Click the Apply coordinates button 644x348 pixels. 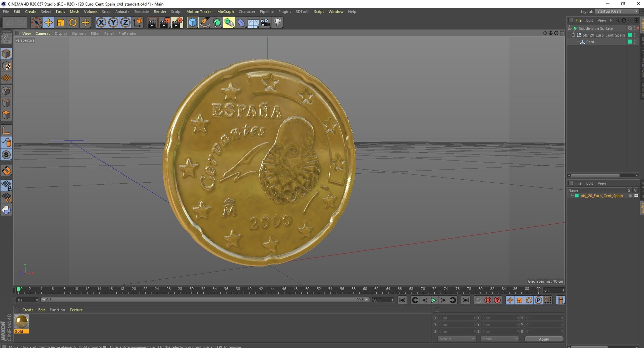[x=544, y=339]
